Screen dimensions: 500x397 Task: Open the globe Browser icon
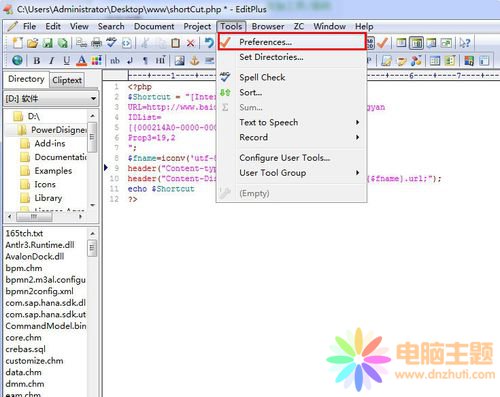(17, 60)
